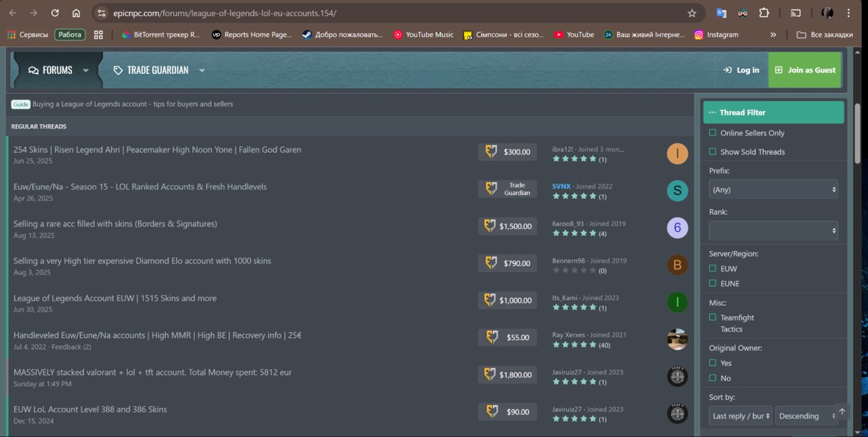
Task: Open the YouTube Music bookmark
Action: (424, 35)
